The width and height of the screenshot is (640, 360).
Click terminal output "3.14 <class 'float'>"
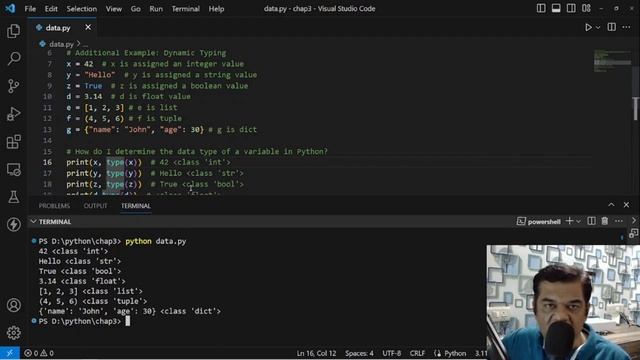[x=82, y=281]
